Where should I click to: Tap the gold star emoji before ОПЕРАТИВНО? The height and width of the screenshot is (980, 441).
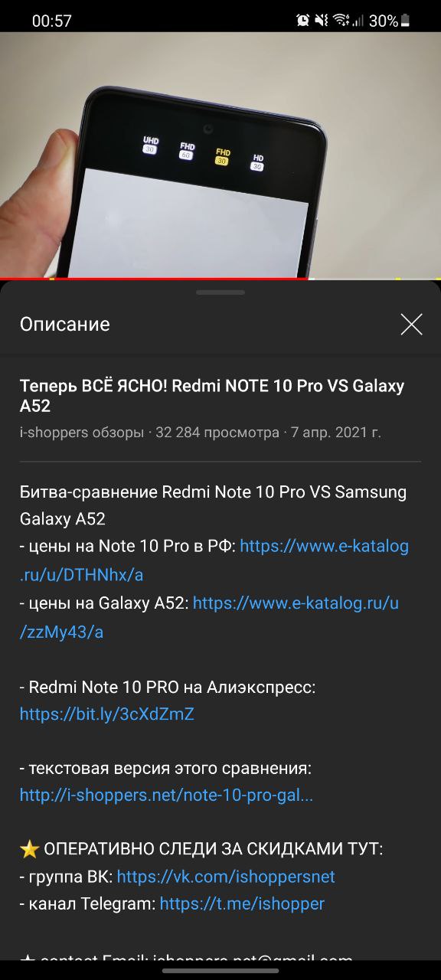[29, 849]
